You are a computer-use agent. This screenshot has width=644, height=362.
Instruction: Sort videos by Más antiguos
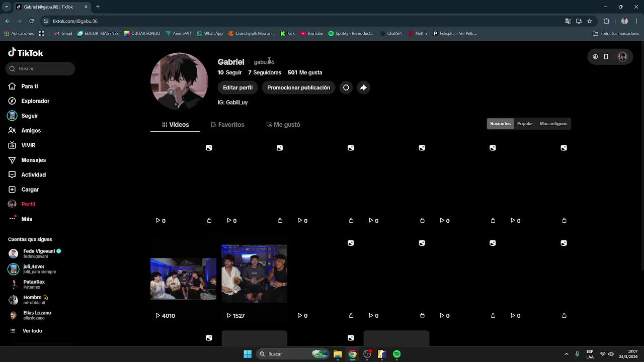(x=553, y=124)
